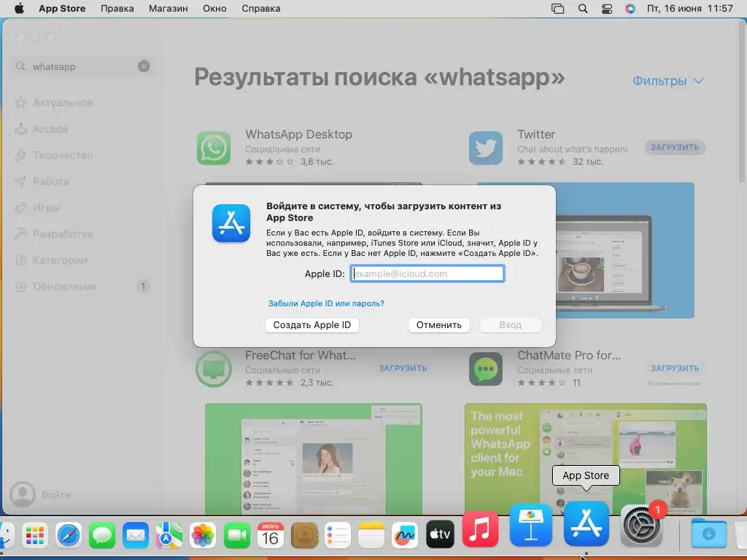Open Работа section in sidebar
The image size is (747, 560).
point(42,182)
